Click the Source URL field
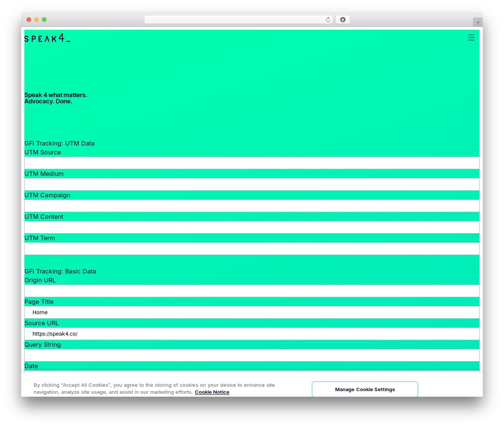This screenshot has width=504, height=427. [x=252, y=334]
